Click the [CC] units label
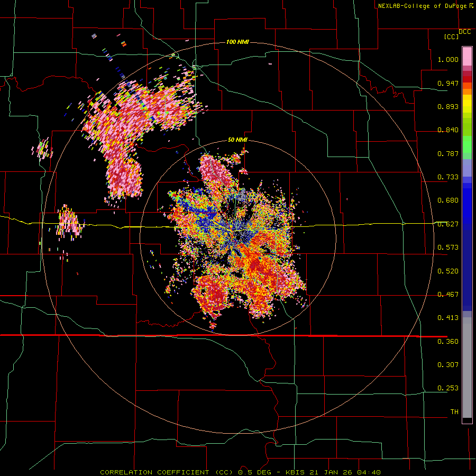Screen dimensions: 476x476 [x=452, y=36]
